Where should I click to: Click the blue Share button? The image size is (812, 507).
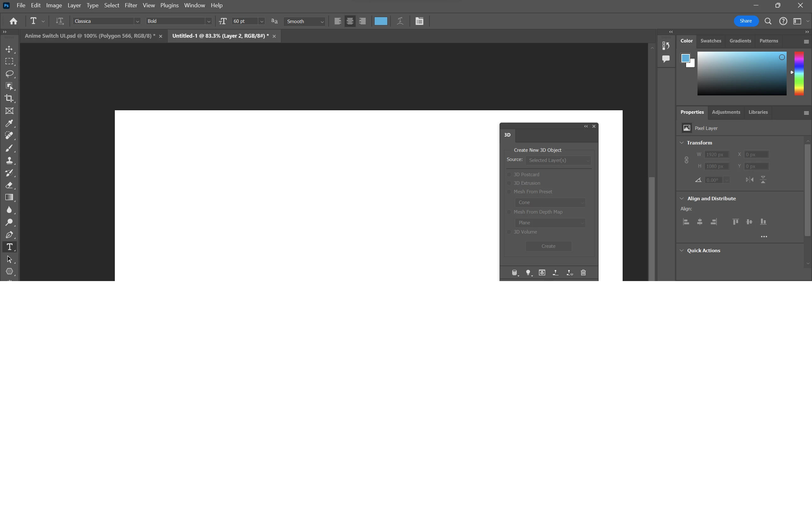pyautogui.click(x=746, y=21)
